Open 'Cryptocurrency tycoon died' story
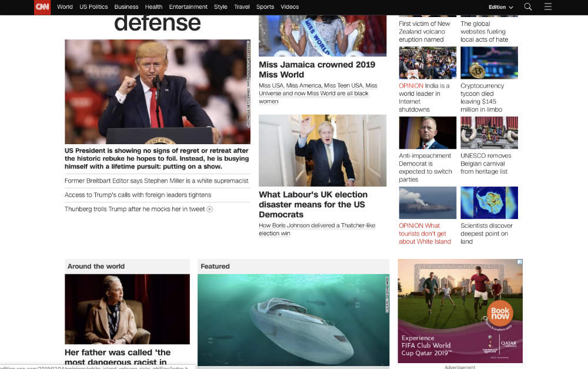 pyautogui.click(x=482, y=98)
